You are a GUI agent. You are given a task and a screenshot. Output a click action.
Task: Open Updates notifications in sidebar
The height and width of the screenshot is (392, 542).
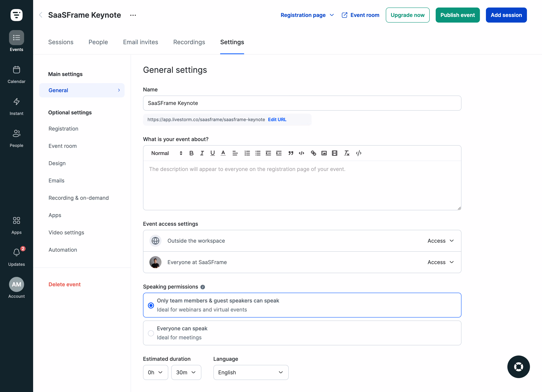17,257
